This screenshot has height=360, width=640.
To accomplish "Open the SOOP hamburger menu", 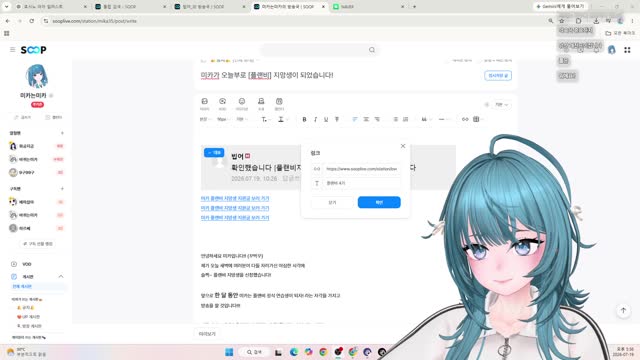I will [13, 49].
